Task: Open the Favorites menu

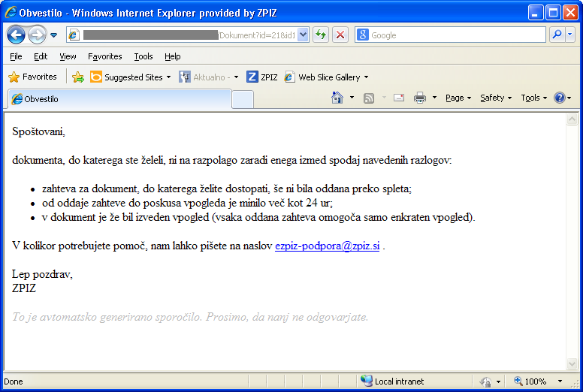Action: tap(105, 56)
